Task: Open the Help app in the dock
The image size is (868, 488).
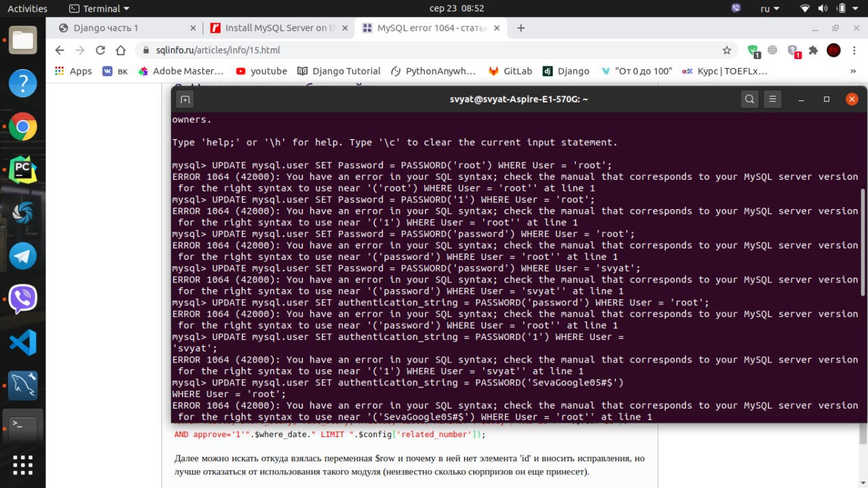Action: click(x=23, y=83)
